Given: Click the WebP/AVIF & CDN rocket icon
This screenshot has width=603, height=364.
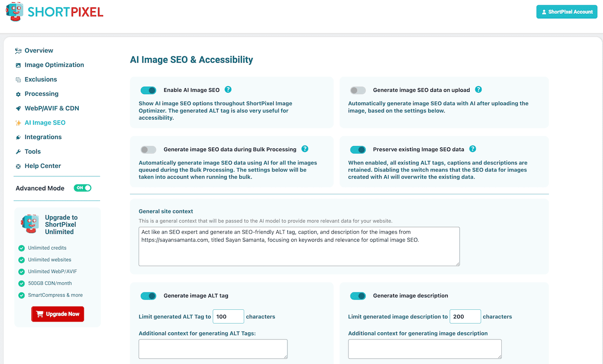Looking at the screenshot, I should coord(17,108).
